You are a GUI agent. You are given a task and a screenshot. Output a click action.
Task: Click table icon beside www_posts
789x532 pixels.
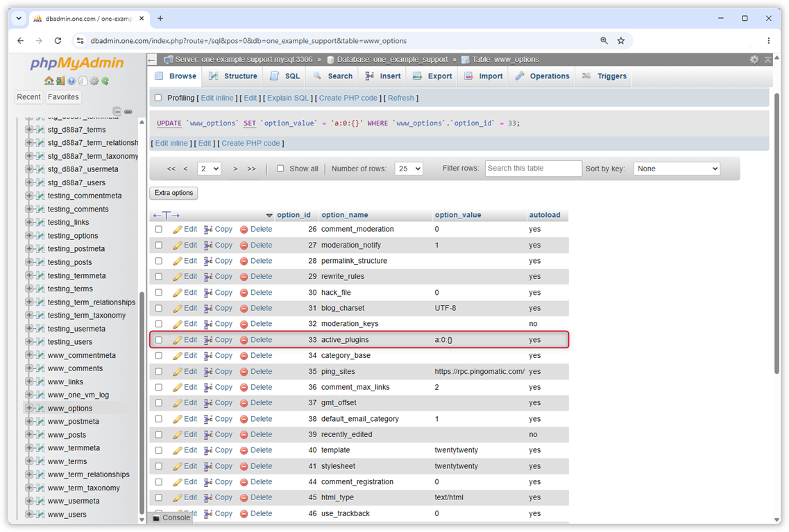pyautogui.click(x=40, y=435)
